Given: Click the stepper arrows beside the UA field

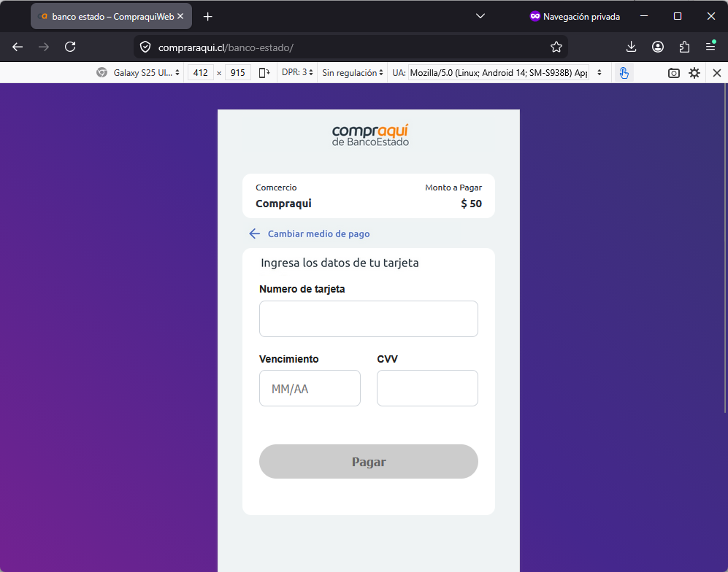Looking at the screenshot, I should point(599,73).
